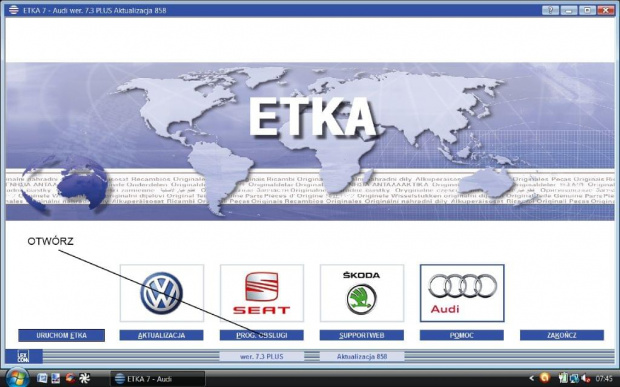The width and height of the screenshot is (620, 387).
Task: Open the title bar help question-mark button
Action: point(550,10)
